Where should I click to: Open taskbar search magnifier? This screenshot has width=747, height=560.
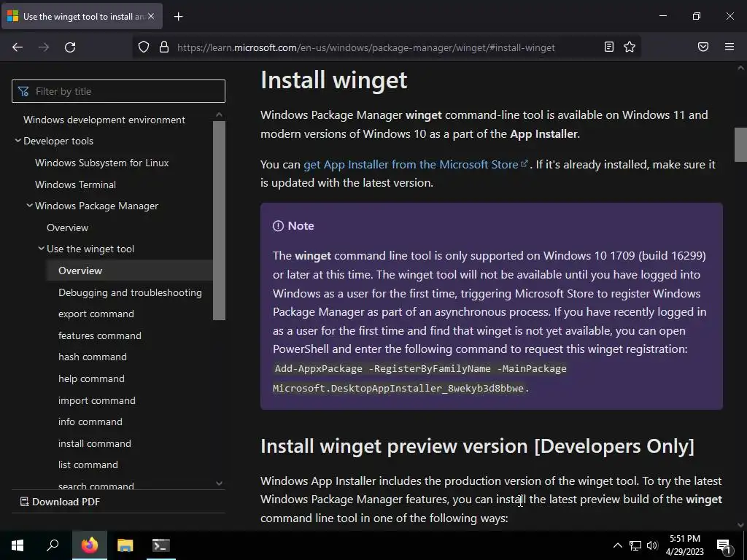53,545
